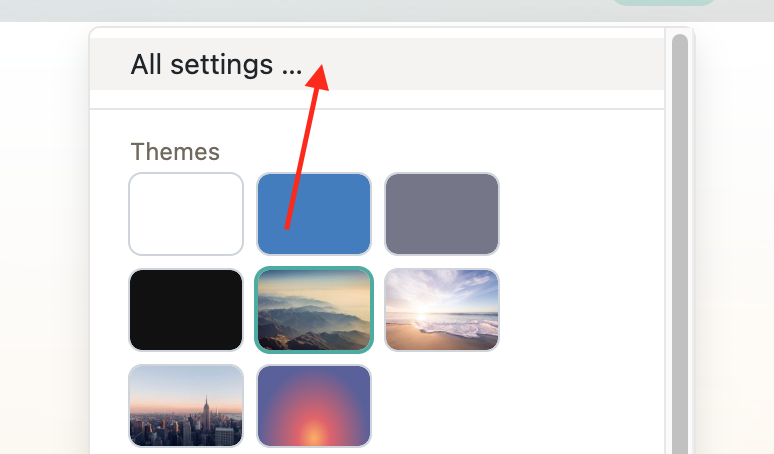Image resolution: width=774 pixels, height=454 pixels.
Task: Choose the blue theme under the red arrow
Action: tap(314, 214)
